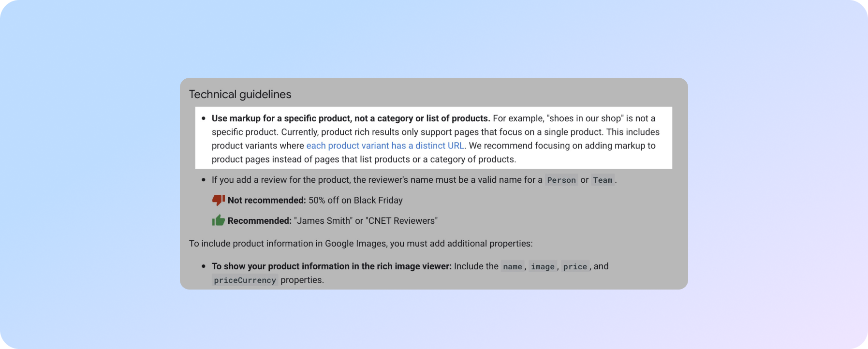This screenshot has width=868, height=349.
Task: Click the image property code tag
Action: [543, 266]
